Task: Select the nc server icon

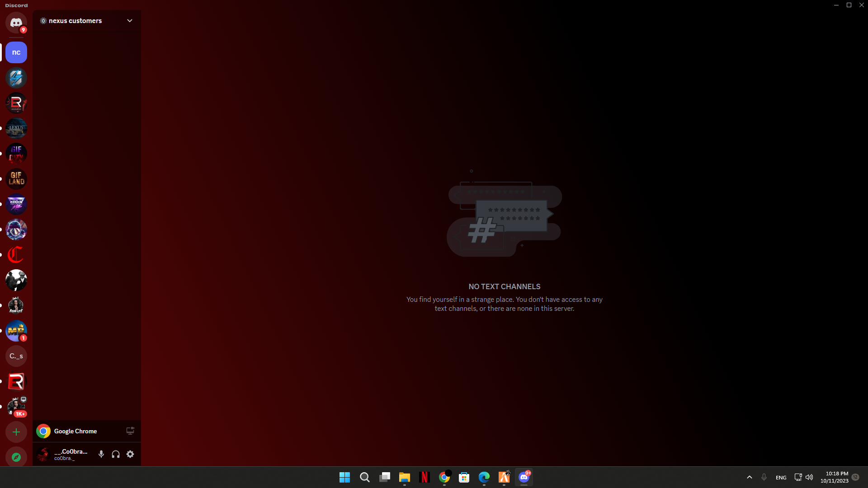Action: coord(16,52)
